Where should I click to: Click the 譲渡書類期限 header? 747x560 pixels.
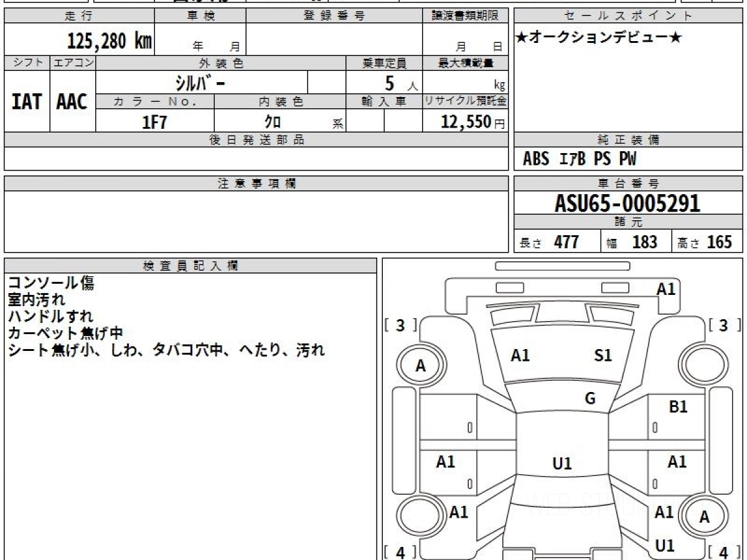click(x=465, y=16)
